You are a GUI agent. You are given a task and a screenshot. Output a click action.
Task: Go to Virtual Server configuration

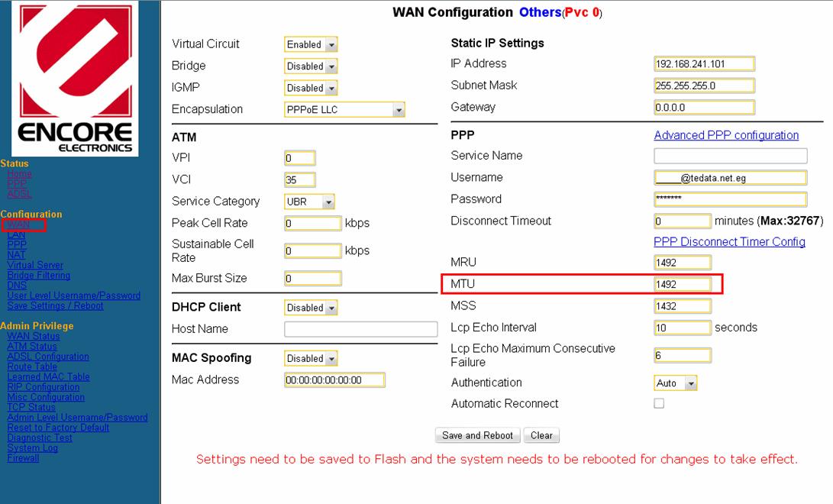pyautogui.click(x=35, y=264)
